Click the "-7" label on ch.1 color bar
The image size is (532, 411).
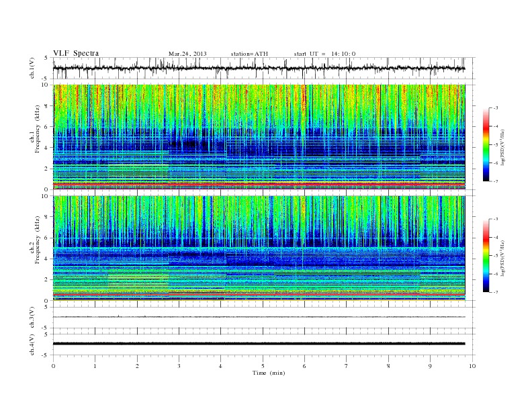point(495,181)
